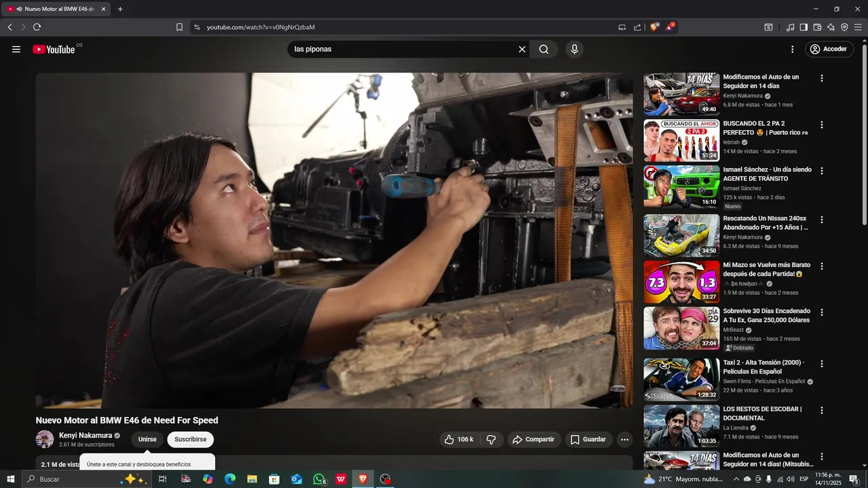This screenshot has width=868, height=488.
Task: Close the 'Nuevo Motor al BMW E46' tab
Action: [x=103, y=9]
